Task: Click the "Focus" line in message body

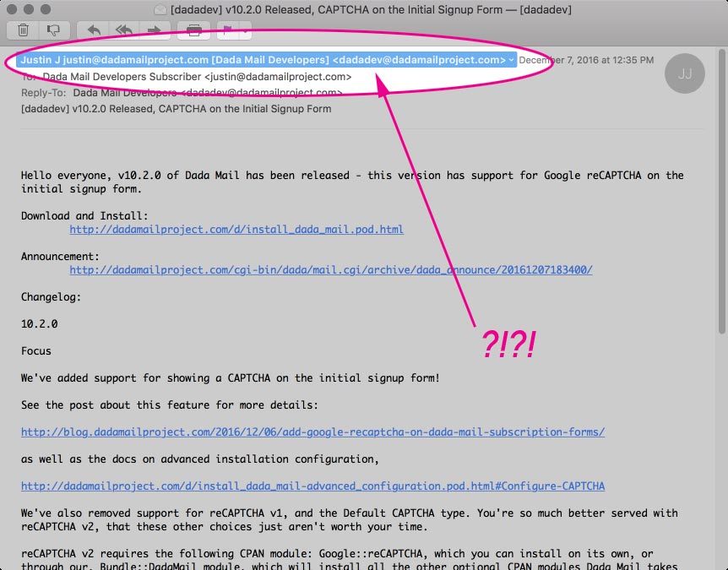Action: pyautogui.click(x=36, y=351)
